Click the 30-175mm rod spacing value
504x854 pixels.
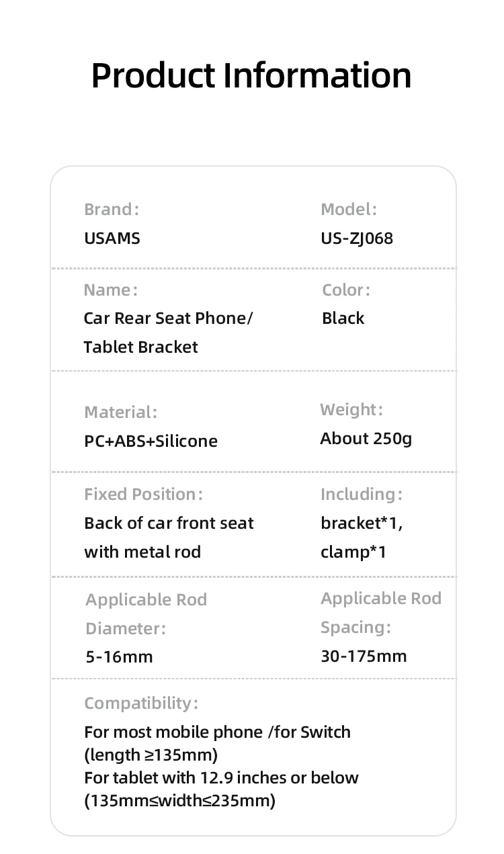point(364,656)
